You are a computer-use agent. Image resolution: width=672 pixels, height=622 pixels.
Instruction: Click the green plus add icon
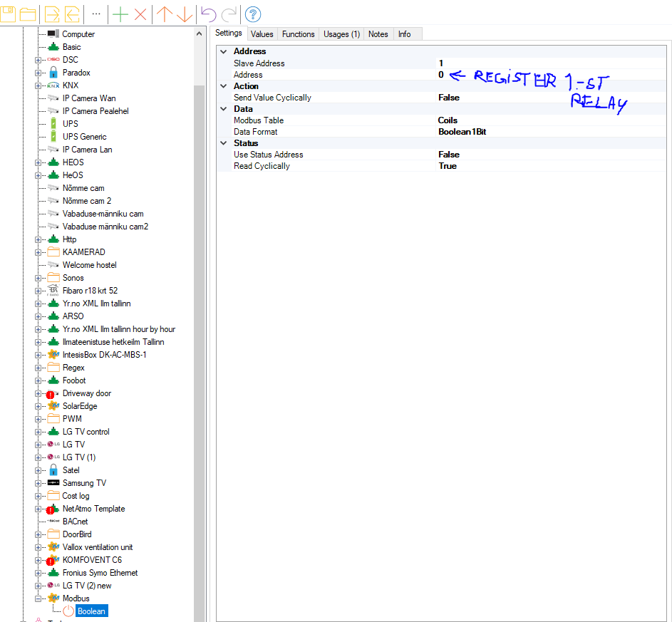(120, 14)
